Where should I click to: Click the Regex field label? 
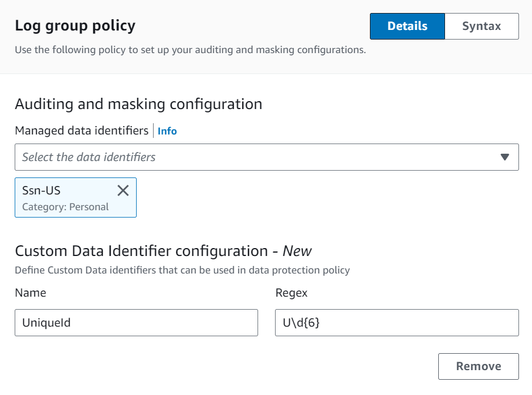291,293
